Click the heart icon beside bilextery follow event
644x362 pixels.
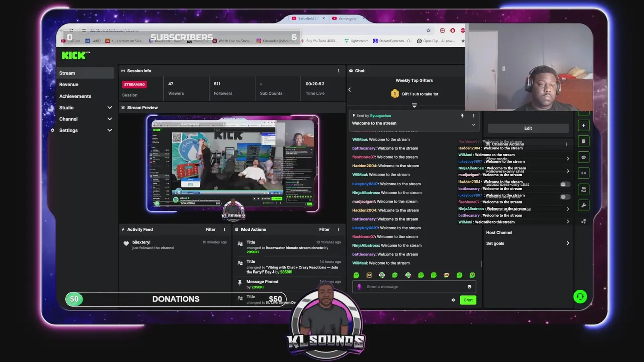pyautogui.click(x=126, y=244)
